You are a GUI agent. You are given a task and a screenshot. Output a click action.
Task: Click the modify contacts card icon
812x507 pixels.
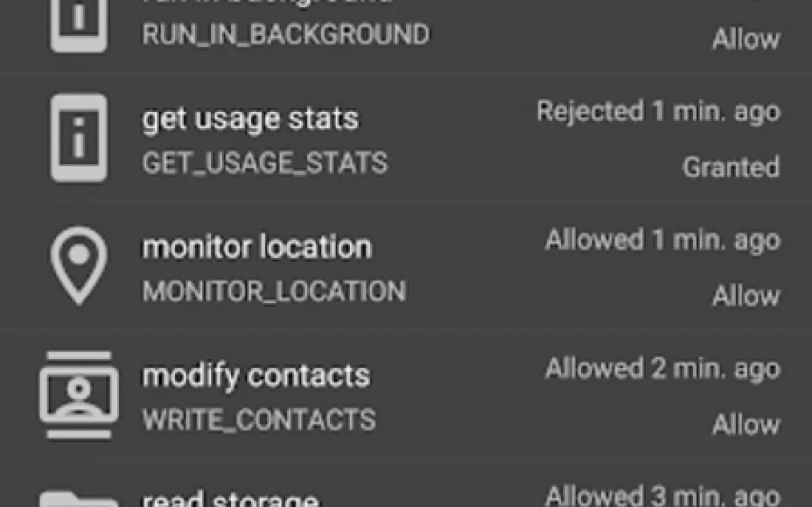pos(79,394)
